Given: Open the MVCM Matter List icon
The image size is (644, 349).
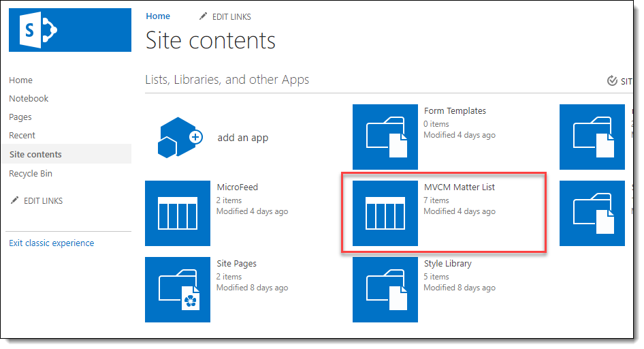Looking at the screenshot, I should pyautogui.click(x=385, y=213).
